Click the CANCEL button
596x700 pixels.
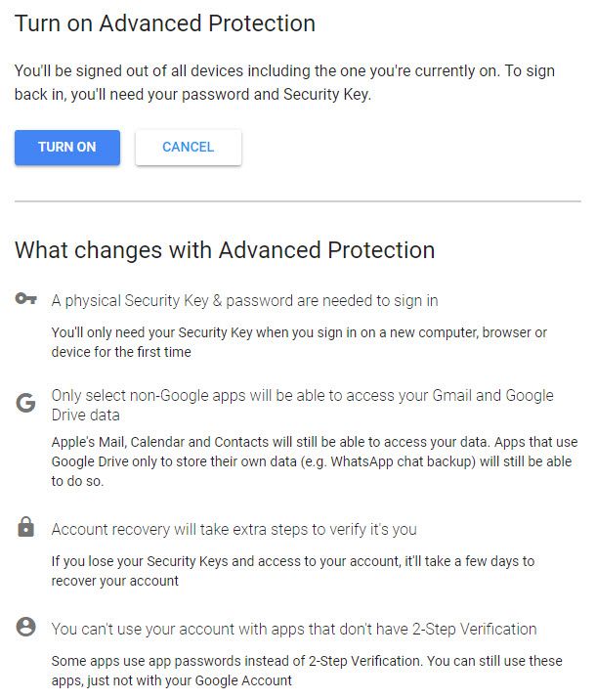(x=189, y=148)
